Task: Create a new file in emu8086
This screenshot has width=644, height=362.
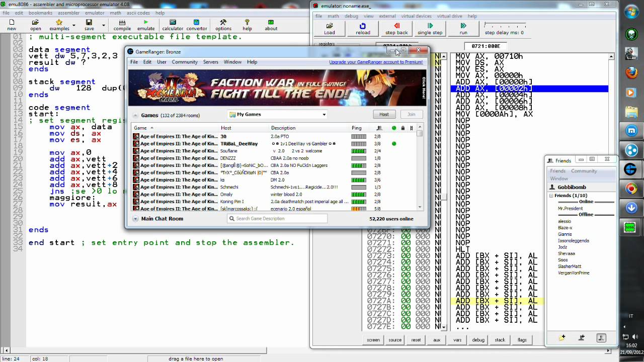Action: click(12, 25)
